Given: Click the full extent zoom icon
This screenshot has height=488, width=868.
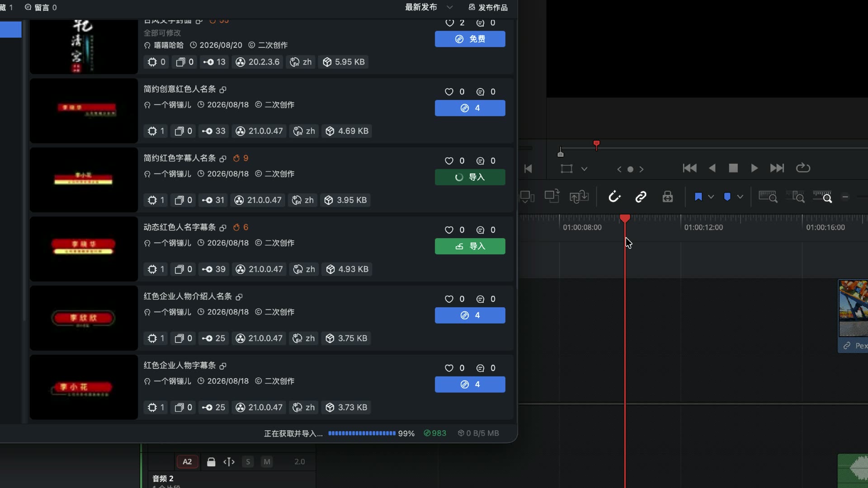Looking at the screenshot, I should pos(768,197).
